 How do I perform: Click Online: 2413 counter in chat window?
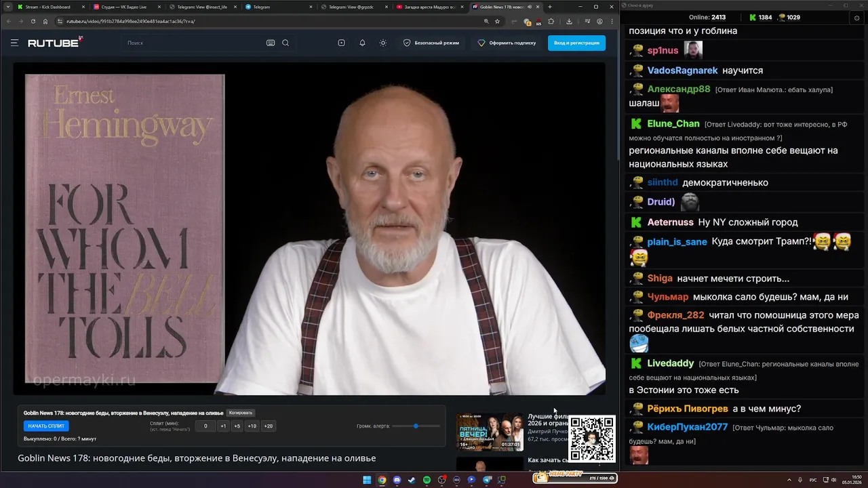707,18
